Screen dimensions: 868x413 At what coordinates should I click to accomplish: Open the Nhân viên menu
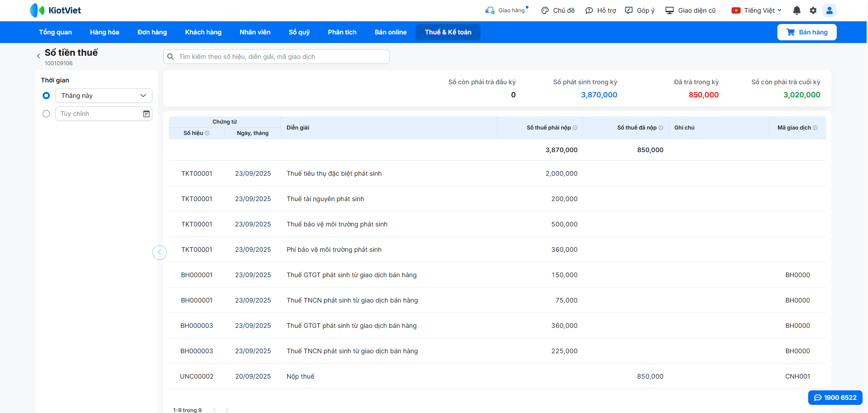click(x=255, y=32)
